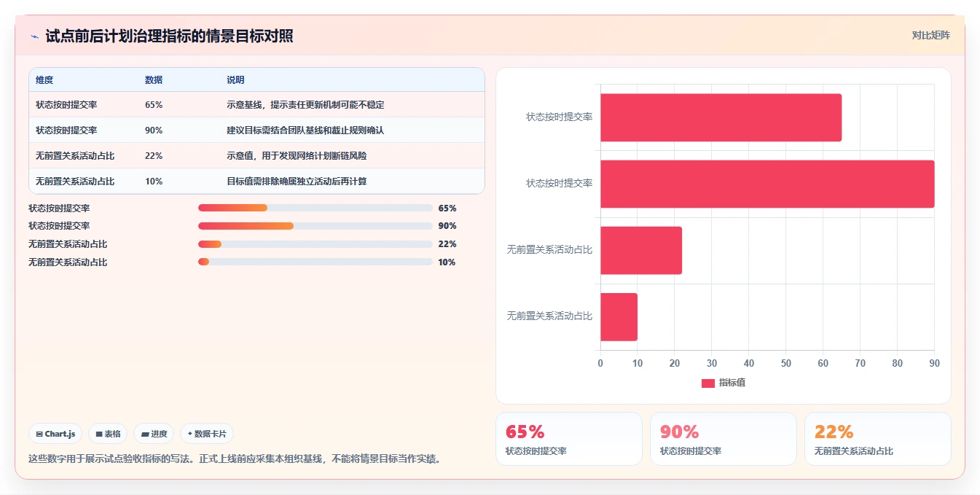Click the chart bar reaching 65

pos(721,117)
